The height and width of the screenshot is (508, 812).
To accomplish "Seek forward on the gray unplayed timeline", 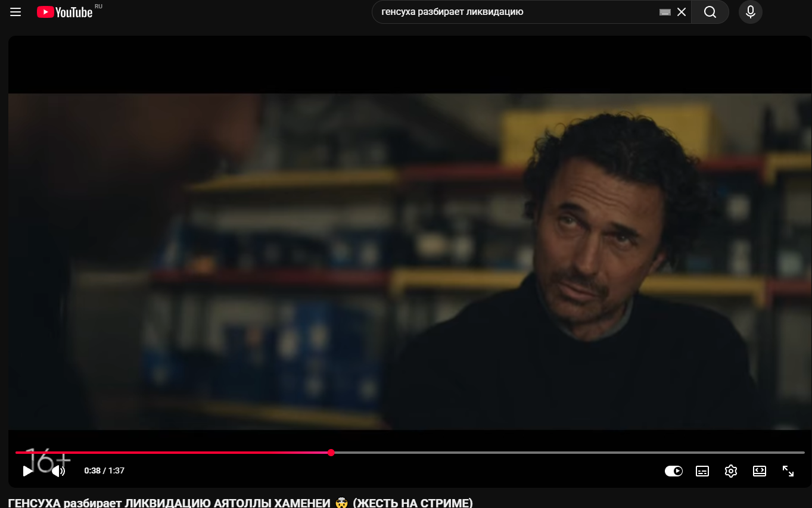I will [x=566, y=453].
